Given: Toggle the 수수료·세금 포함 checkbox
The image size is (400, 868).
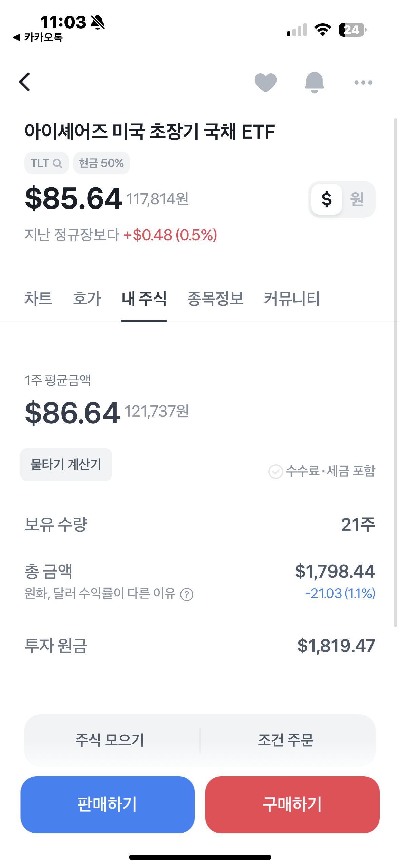Looking at the screenshot, I should pyautogui.click(x=275, y=471).
